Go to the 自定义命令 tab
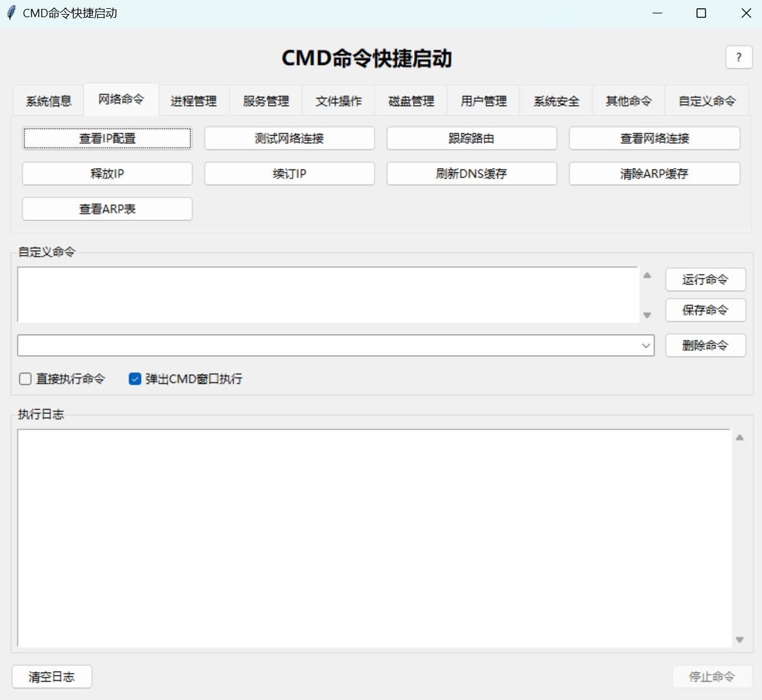Viewport: 762px width, 700px height. pos(707,101)
